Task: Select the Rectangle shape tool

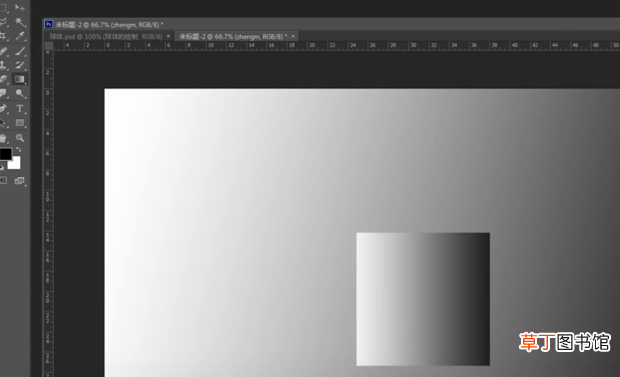Action: (20, 123)
